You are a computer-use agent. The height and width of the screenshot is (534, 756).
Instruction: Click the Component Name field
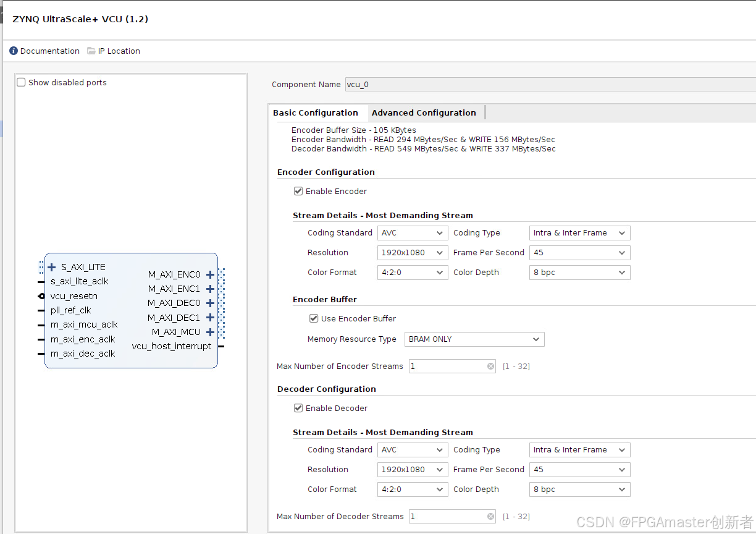click(x=550, y=85)
